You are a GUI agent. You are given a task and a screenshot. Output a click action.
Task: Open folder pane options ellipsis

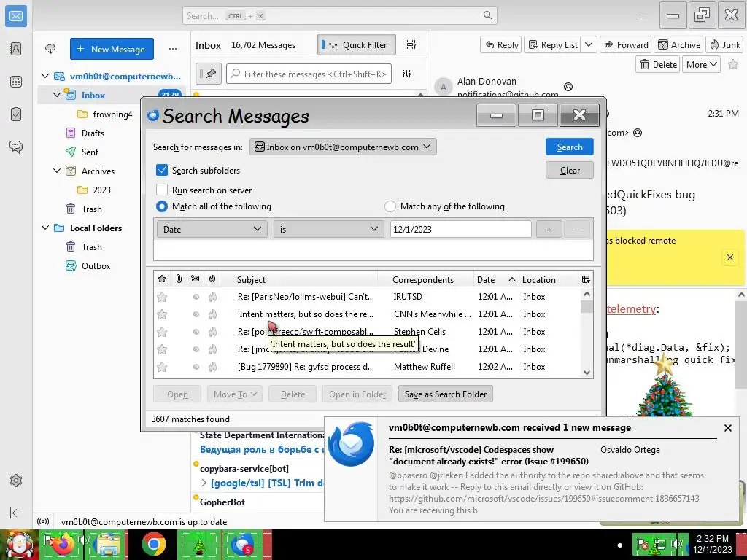point(172,49)
